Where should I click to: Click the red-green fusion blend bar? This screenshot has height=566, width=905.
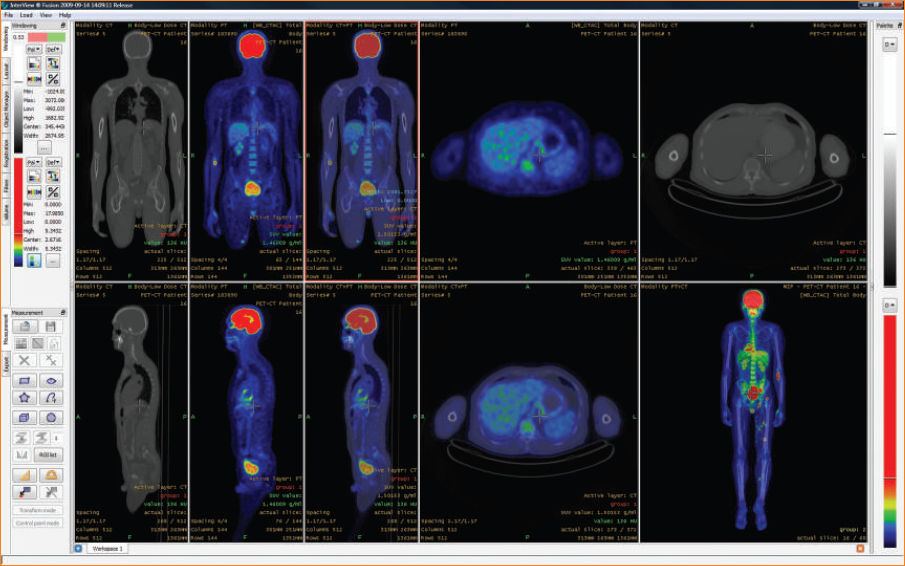click(x=47, y=37)
